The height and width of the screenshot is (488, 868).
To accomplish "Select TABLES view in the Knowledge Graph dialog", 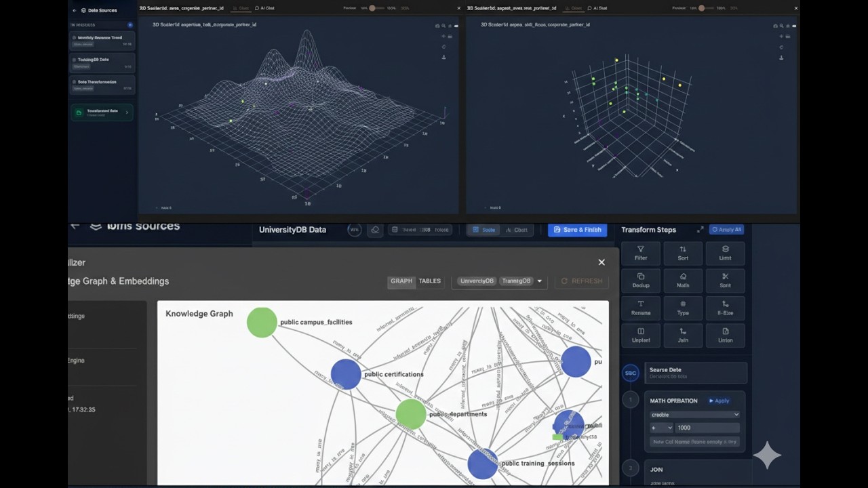I will (429, 281).
